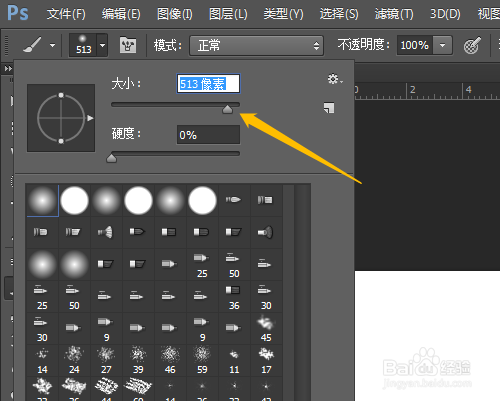Open the 文件(F) menu
Screen dimensions: 500x401
66,14
